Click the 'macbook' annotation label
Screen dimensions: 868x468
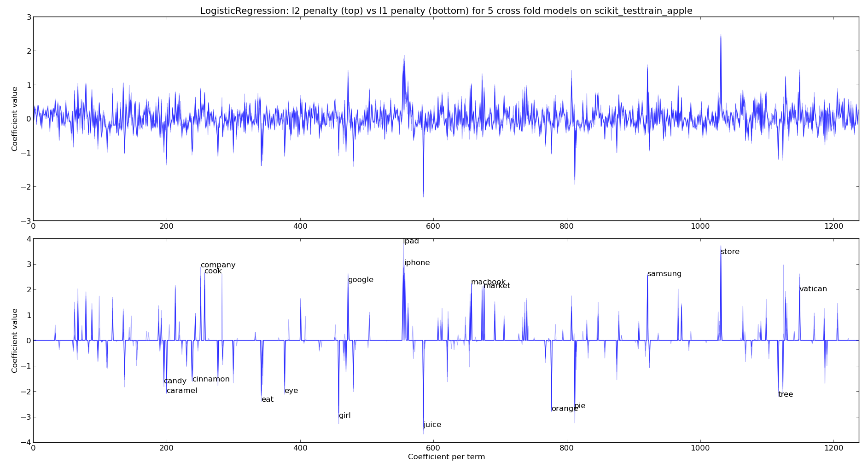488,282
